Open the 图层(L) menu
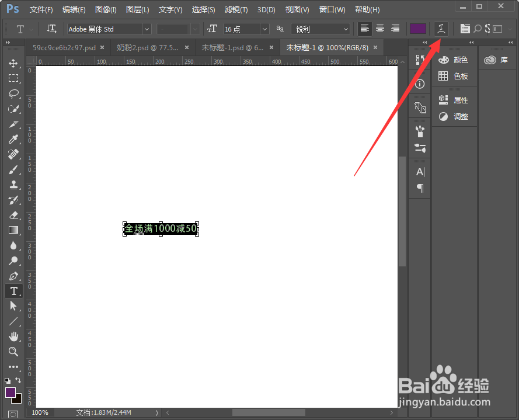Viewport: 519px width, 420px height. tap(137, 9)
